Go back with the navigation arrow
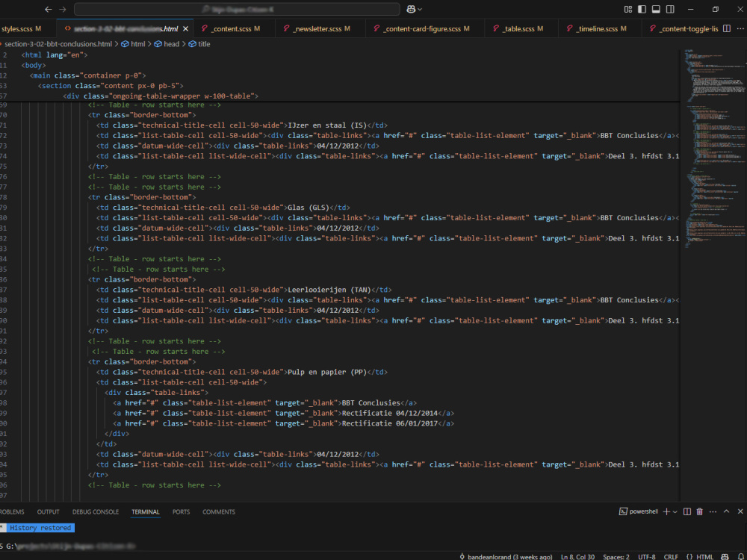The width and height of the screenshot is (747, 560). click(48, 9)
